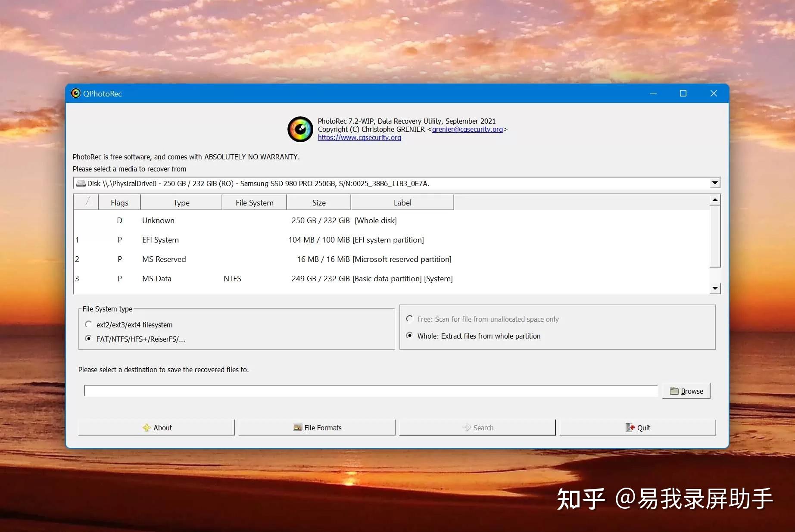Select ext2/ext3/ext4 filesystem radio button
This screenshot has width=795, height=532.
click(88, 324)
